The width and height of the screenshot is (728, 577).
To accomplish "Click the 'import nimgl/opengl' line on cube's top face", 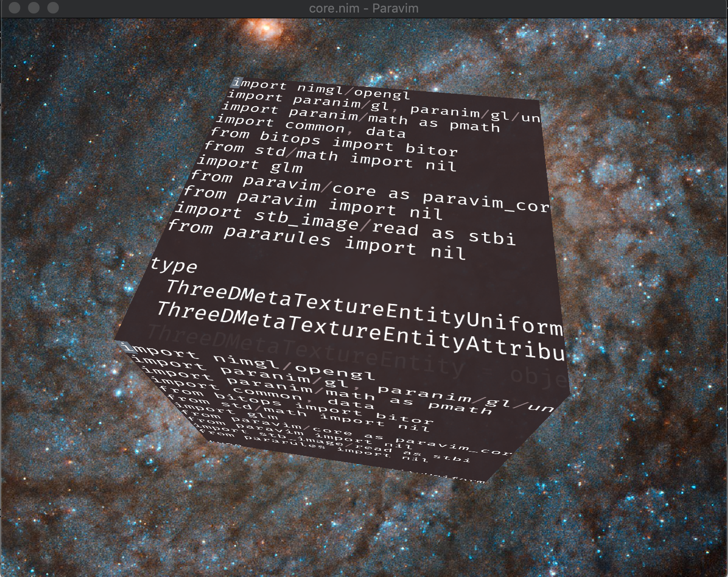I will [321, 89].
